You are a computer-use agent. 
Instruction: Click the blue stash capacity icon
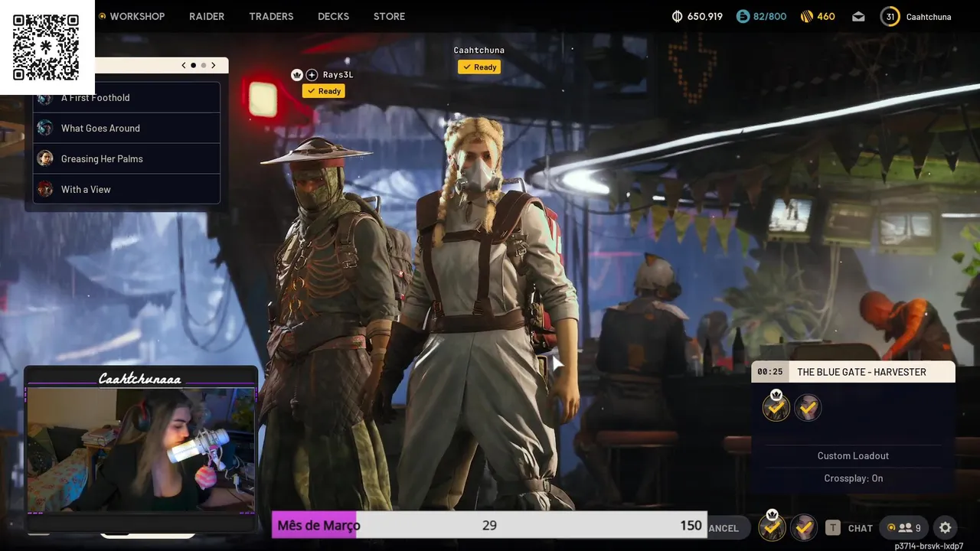pos(743,16)
